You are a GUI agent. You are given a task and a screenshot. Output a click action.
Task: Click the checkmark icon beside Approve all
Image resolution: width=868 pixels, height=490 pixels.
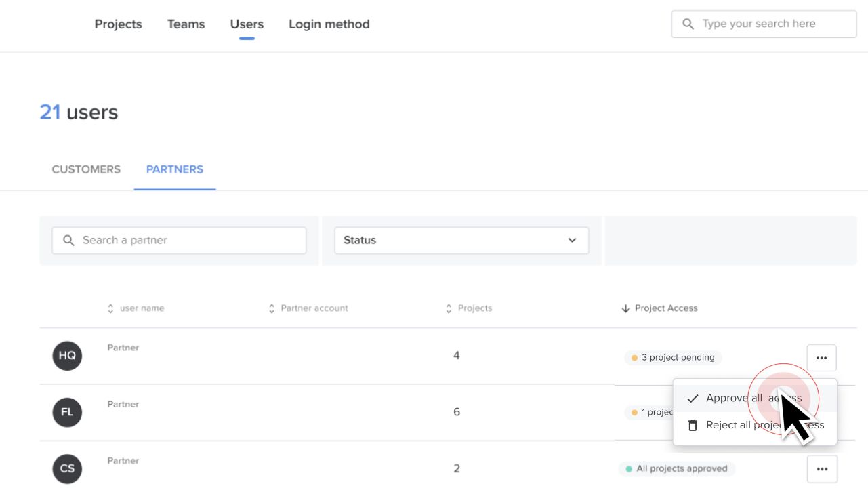[693, 399]
